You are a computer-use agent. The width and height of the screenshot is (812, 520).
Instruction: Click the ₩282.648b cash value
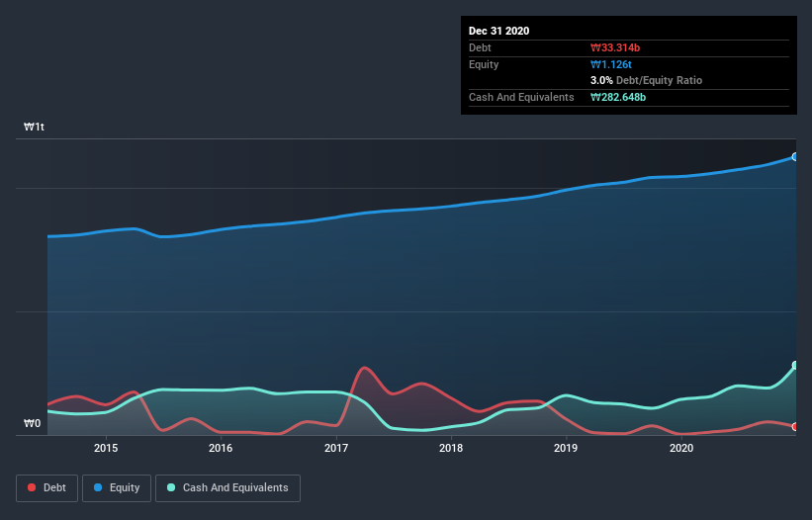point(618,97)
